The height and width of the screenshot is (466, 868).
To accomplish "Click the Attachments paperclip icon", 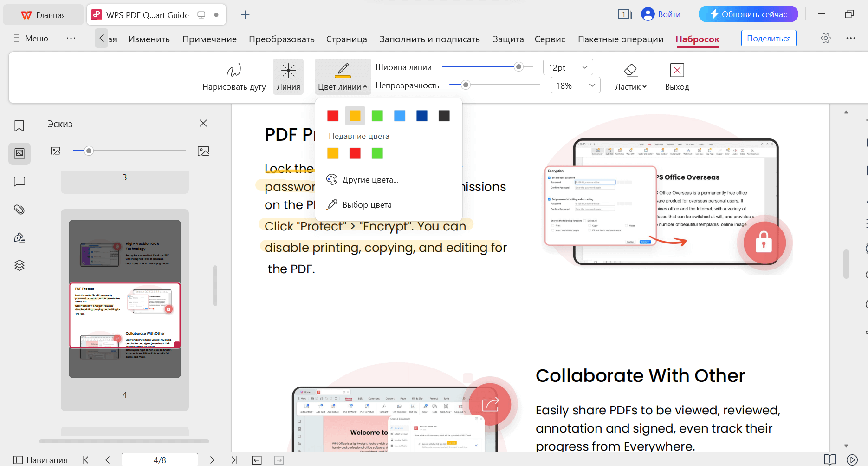I will pos(19,209).
